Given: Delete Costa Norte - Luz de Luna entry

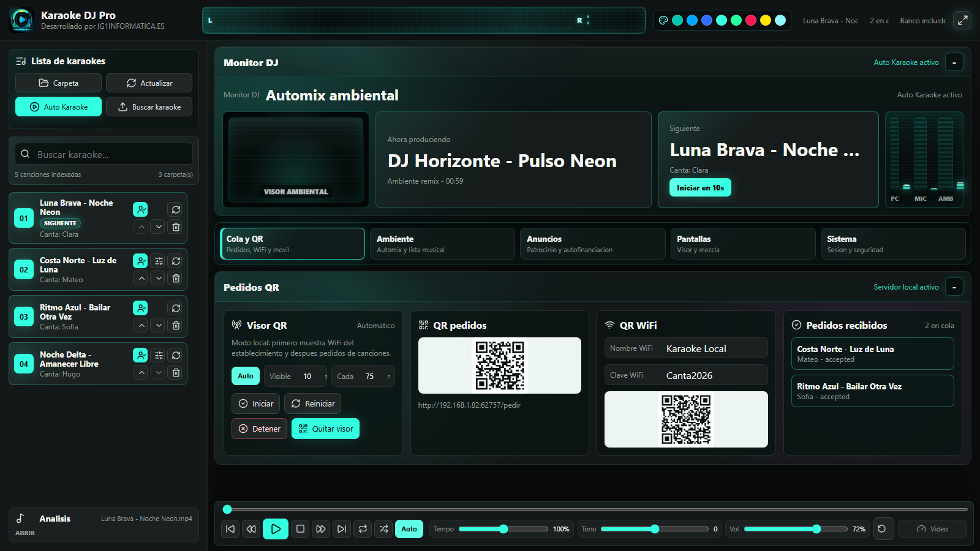Looking at the screenshot, I should point(176,278).
